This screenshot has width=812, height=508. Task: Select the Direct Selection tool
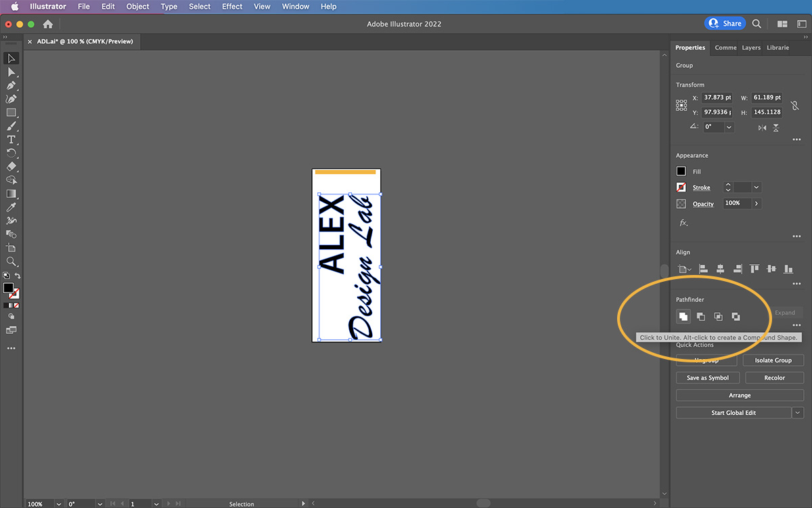[x=11, y=72]
